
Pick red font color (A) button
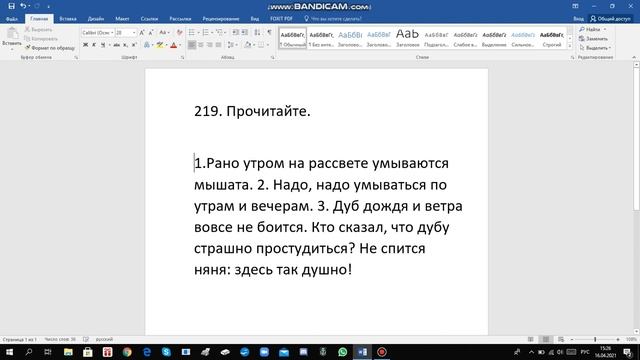coord(173,45)
